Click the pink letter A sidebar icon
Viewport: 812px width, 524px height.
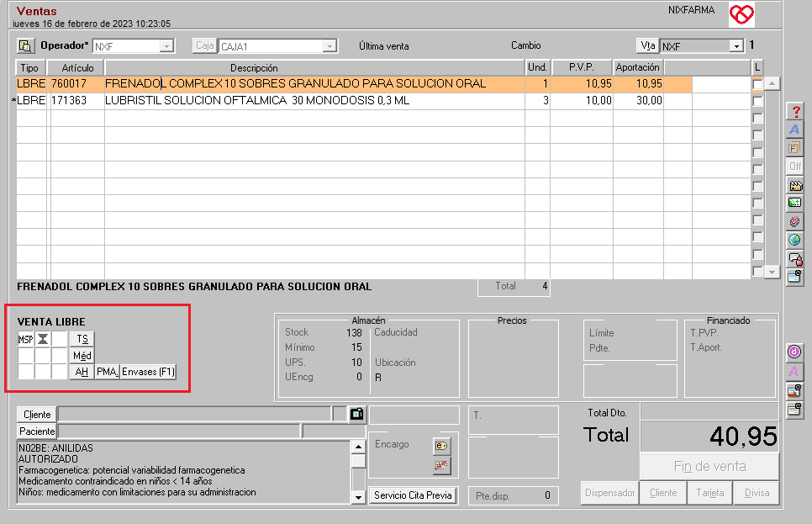(x=795, y=372)
